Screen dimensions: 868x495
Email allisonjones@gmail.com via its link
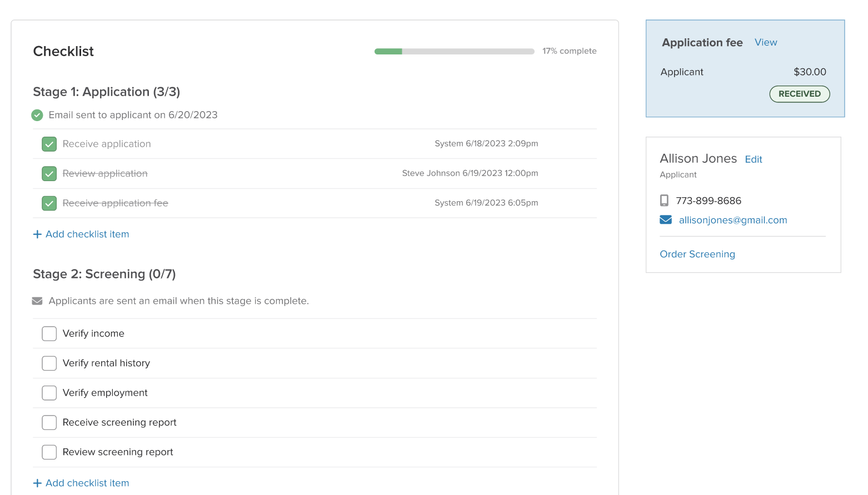(733, 219)
